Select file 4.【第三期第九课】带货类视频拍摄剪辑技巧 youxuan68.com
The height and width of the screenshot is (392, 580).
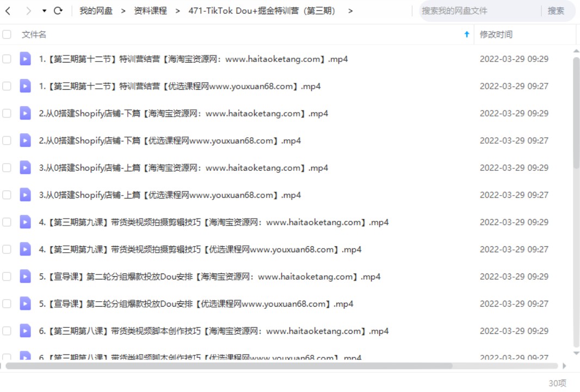pyautogui.click(x=200, y=250)
